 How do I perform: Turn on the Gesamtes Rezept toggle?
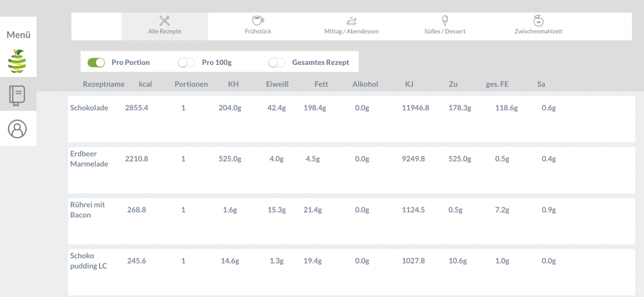(x=277, y=63)
